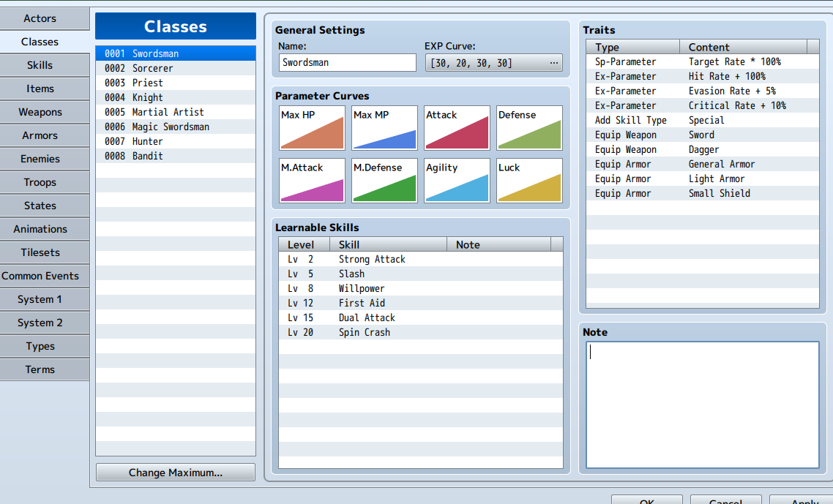Click the Traits Content column header
Screen dimensions: 833x504
point(743,47)
